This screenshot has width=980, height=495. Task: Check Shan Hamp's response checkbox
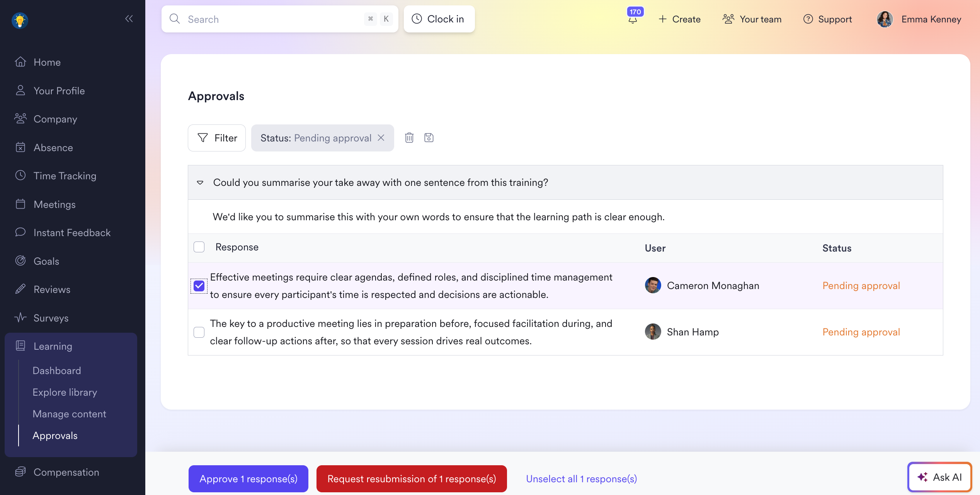coord(199,332)
